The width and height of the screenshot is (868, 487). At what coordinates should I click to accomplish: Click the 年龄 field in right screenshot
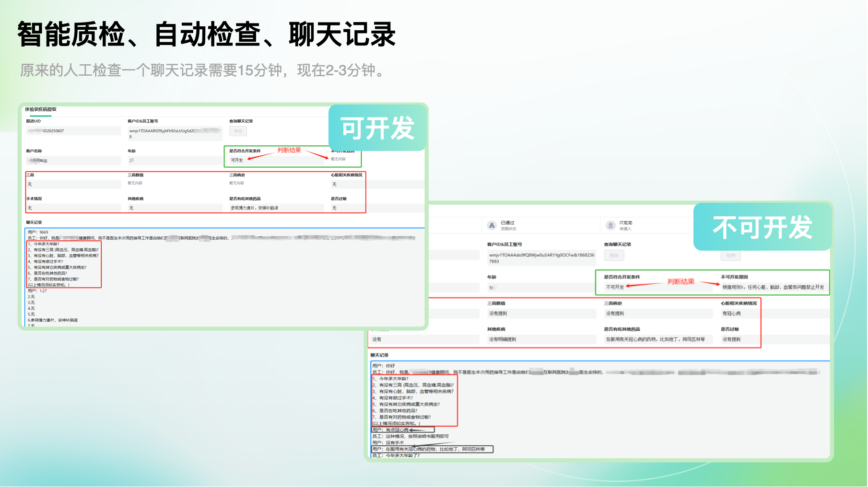pos(541,288)
